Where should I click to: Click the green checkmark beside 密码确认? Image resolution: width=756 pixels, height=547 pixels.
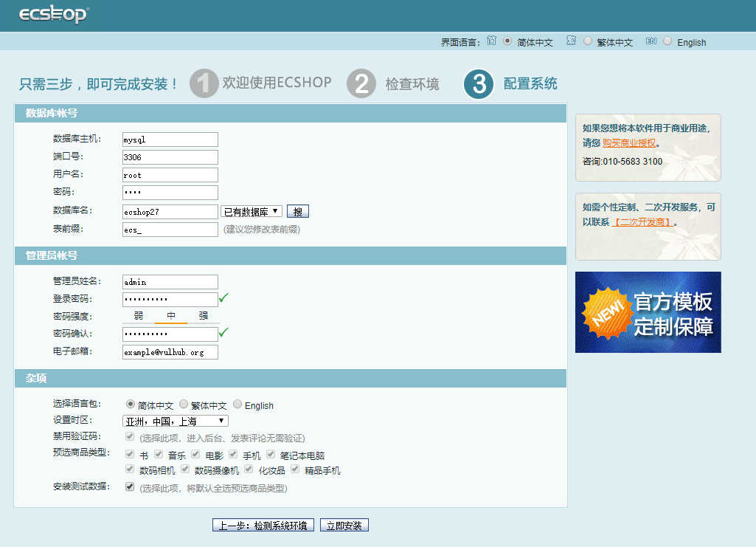[223, 332]
